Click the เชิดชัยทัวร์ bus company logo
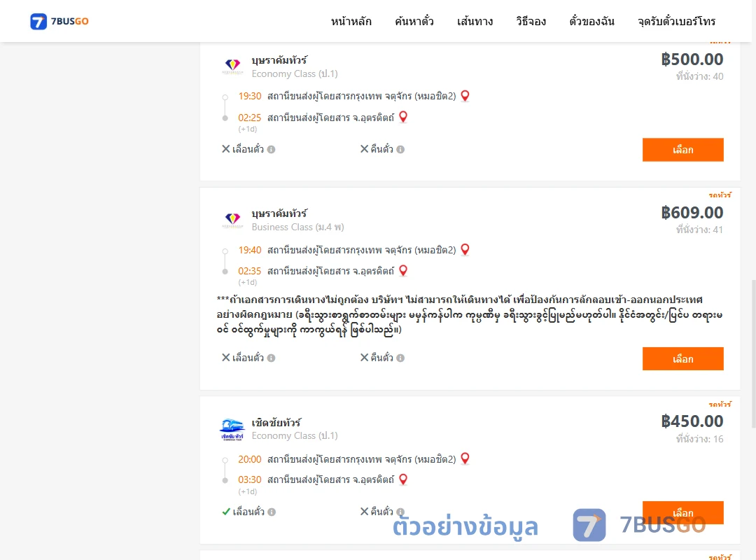Screen dimensions: 756x560 (232, 429)
